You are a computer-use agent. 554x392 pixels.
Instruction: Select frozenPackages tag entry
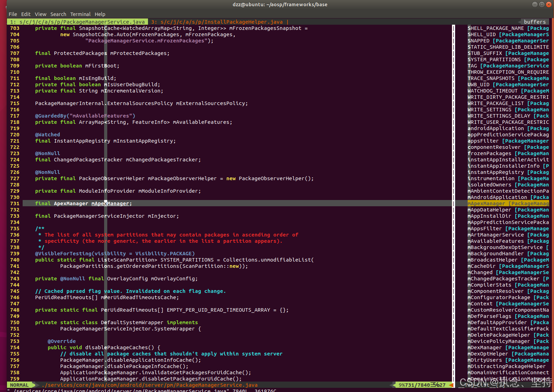(x=508, y=153)
